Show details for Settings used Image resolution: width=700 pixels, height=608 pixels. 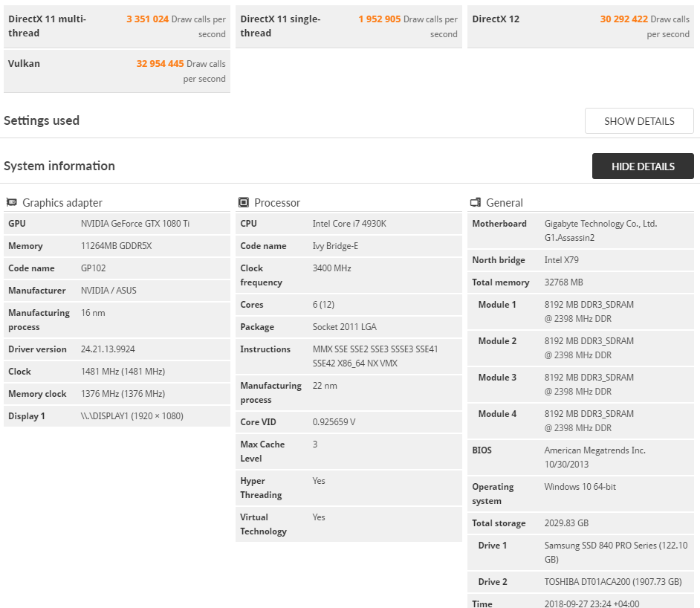pos(639,121)
